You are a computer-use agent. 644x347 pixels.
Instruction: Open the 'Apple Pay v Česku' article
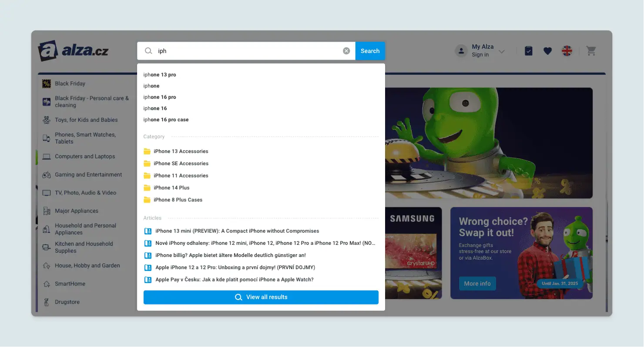pyautogui.click(x=235, y=280)
